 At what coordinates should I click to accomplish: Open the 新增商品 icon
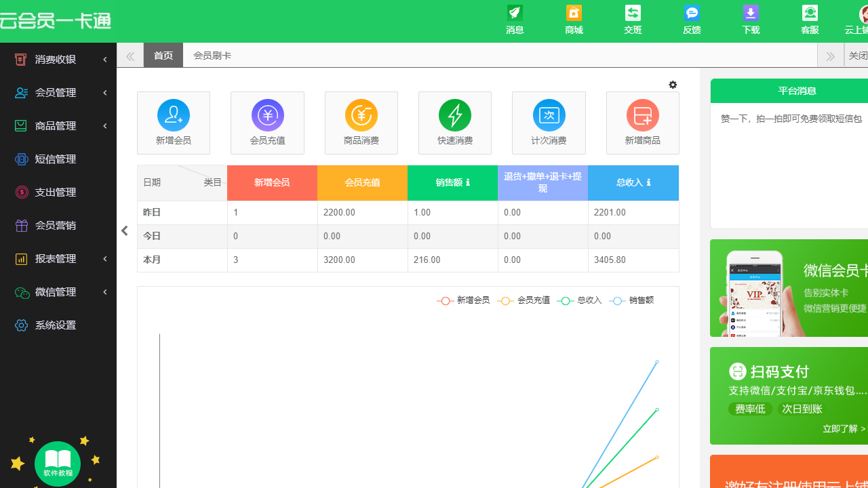pos(642,123)
